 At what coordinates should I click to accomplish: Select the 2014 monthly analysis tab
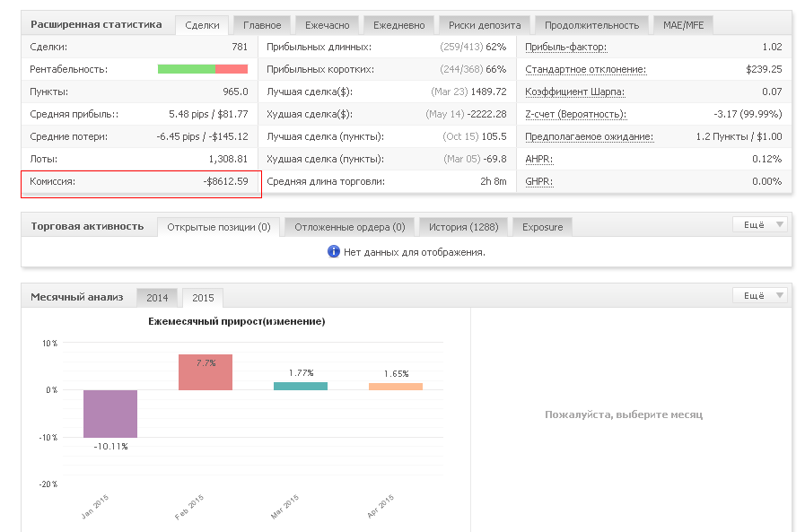[x=157, y=298]
